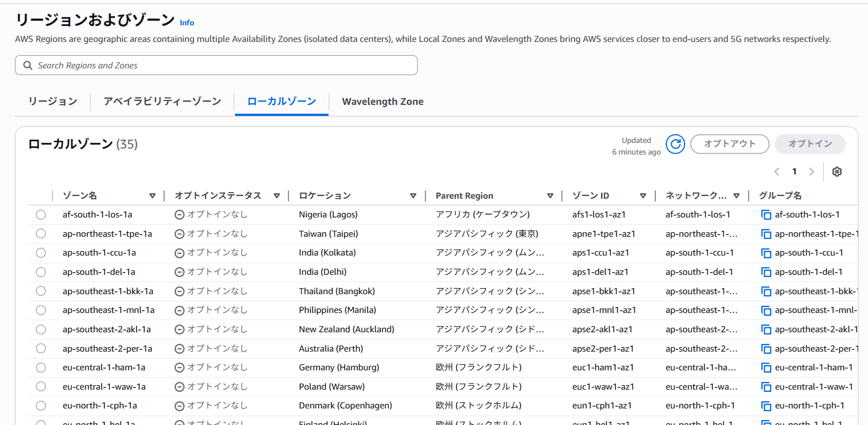The image size is (868, 425).
Task: Click the オプトイン button
Action: click(x=810, y=144)
